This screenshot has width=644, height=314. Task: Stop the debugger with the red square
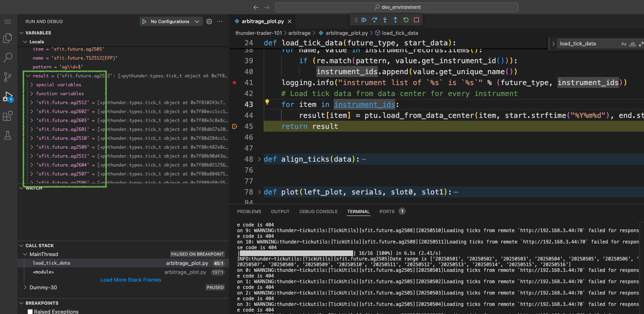[x=416, y=20]
